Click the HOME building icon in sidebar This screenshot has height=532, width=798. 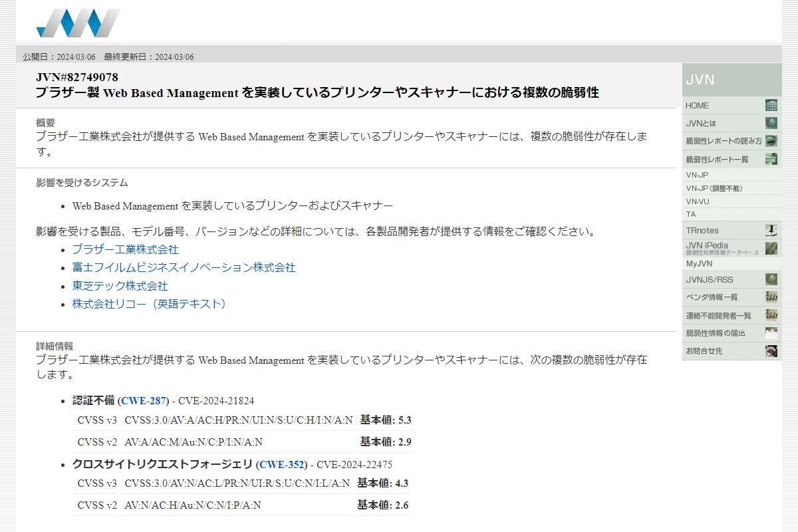pos(771,105)
